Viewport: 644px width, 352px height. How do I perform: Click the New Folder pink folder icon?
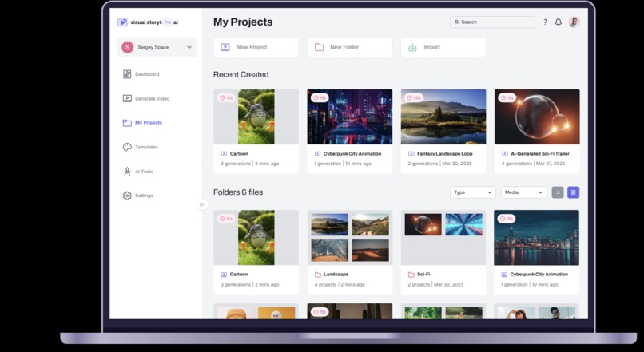(x=319, y=47)
